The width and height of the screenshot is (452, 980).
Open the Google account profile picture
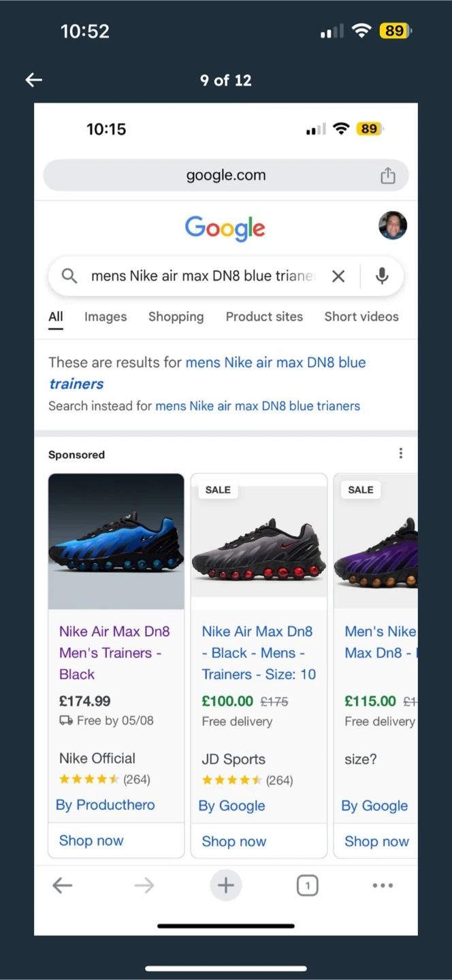(393, 225)
